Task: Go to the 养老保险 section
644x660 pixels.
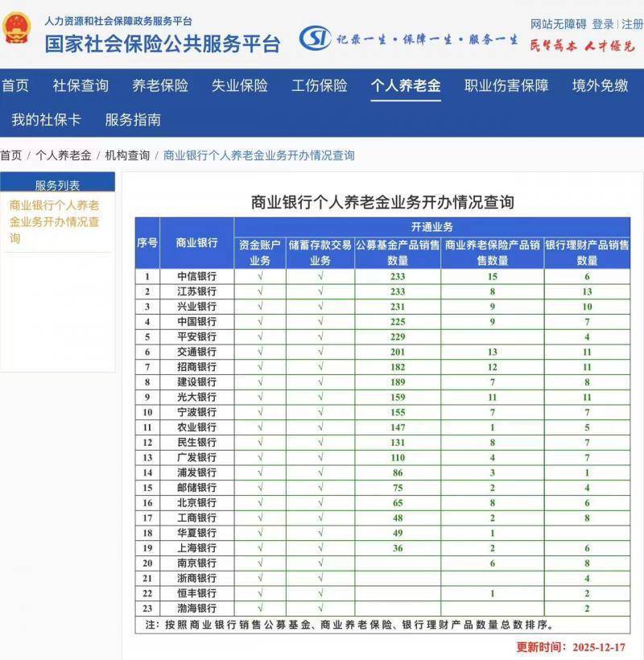Action: coord(160,86)
